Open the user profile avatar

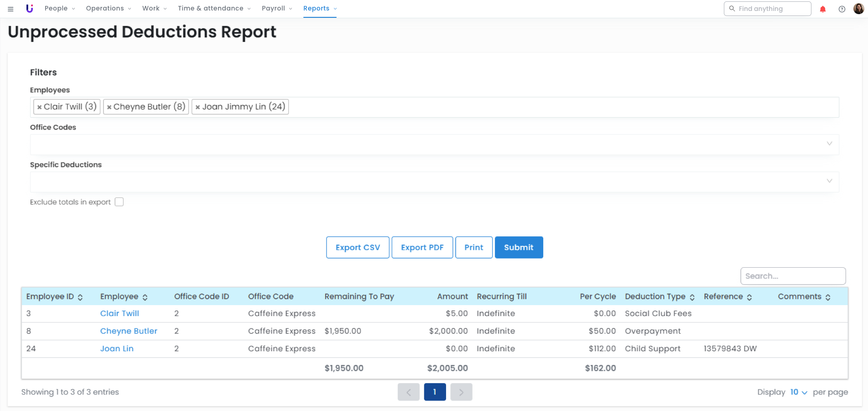tap(858, 9)
